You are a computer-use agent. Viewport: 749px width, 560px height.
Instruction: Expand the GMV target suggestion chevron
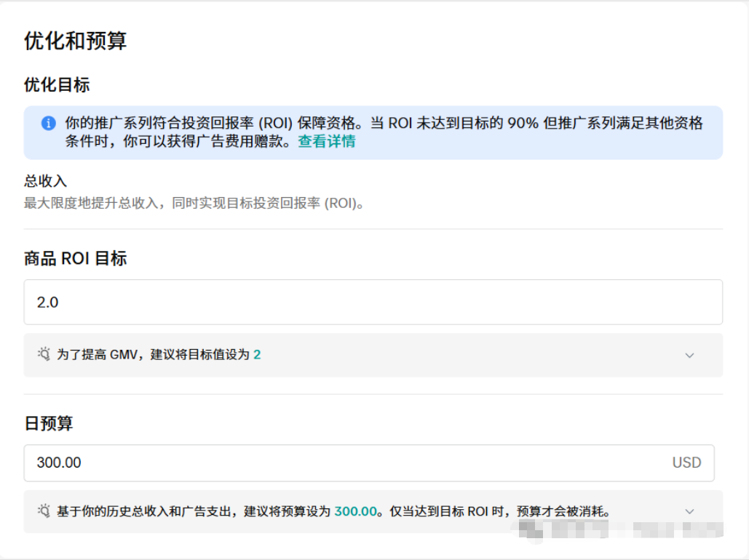click(689, 355)
